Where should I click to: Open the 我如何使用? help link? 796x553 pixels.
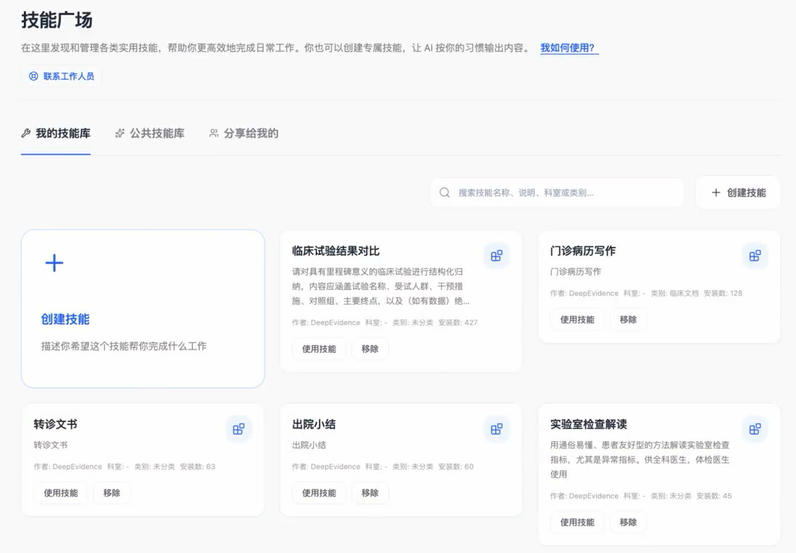pyautogui.click(x=568, y=48)
